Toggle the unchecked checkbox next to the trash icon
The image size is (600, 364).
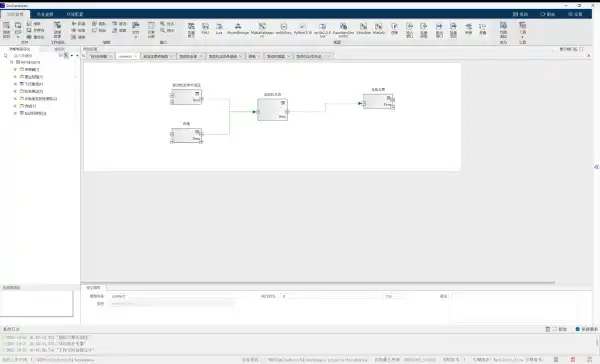click(554, 329)
